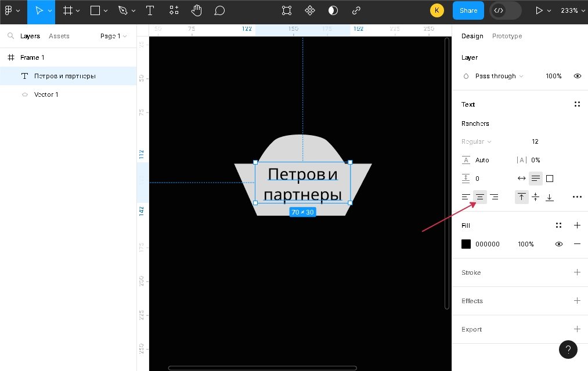Click the Create link icon

(x=356, y=10)
